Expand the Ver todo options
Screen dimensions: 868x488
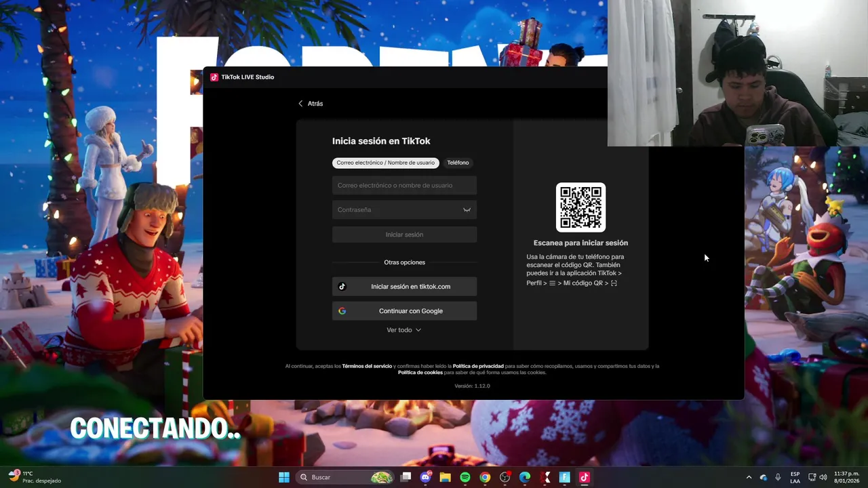click(x=404, y=330)
